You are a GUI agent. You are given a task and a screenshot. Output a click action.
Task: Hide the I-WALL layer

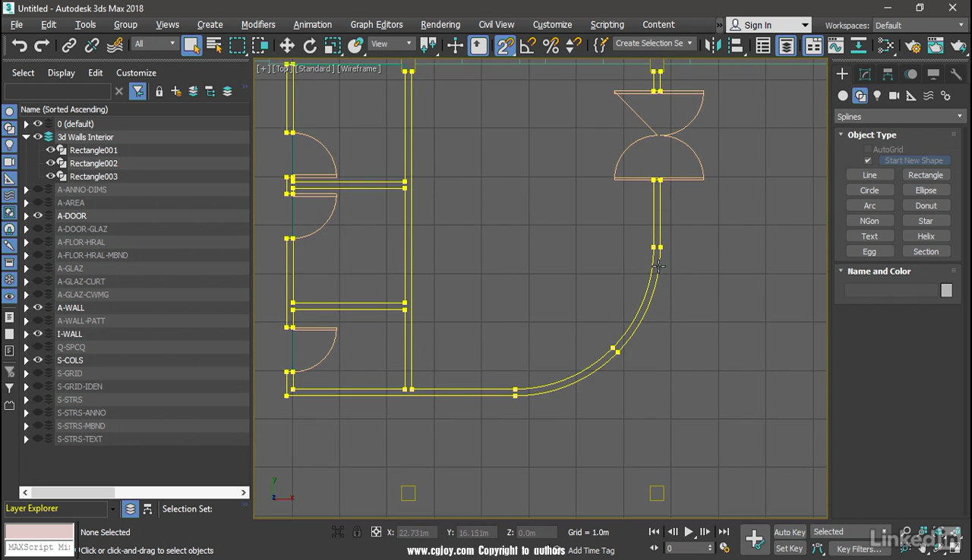coord(38,334)
